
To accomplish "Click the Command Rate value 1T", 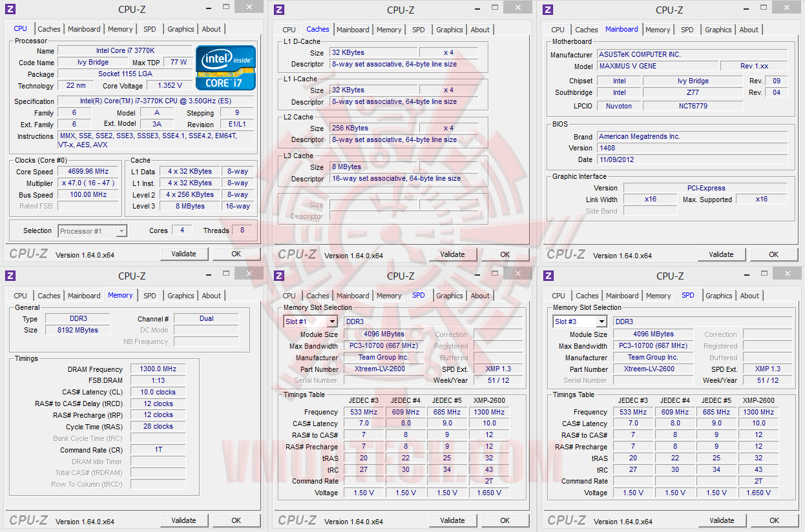I will point(158,449).
